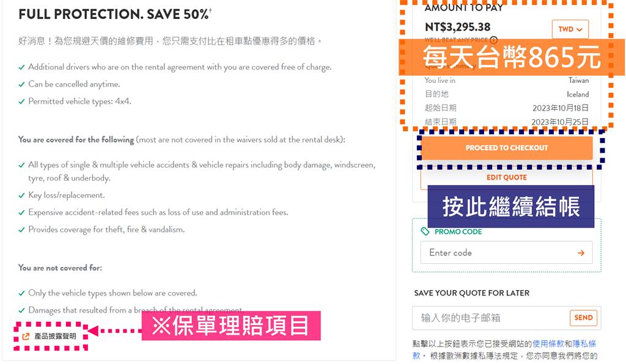Open the TWD currency dropdown
Viewport: 626px width, 364px height.
[570, 29]
